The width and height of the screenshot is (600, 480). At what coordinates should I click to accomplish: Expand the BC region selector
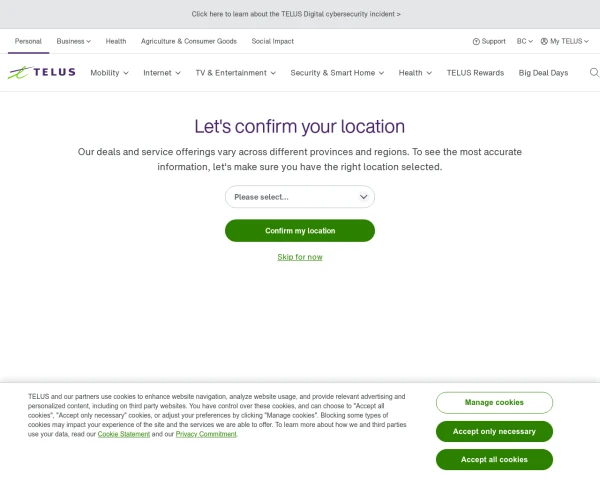point(524,41)
